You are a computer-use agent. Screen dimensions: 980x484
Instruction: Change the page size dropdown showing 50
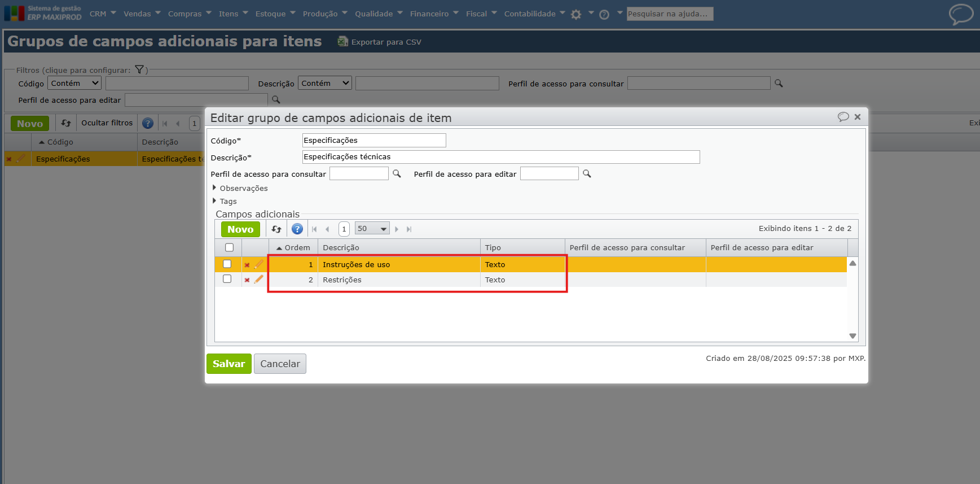click(x=372, y=229)
